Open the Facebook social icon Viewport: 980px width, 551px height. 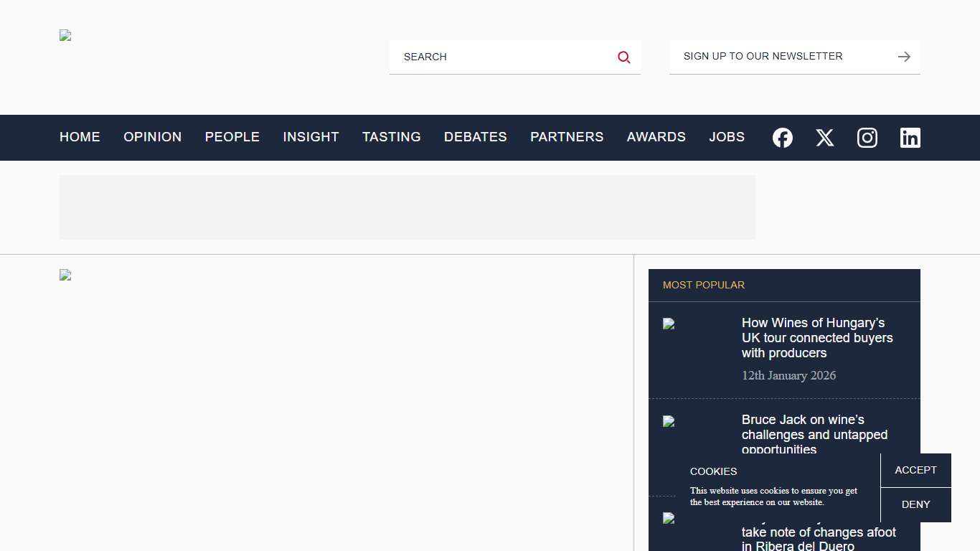point(783,138)
